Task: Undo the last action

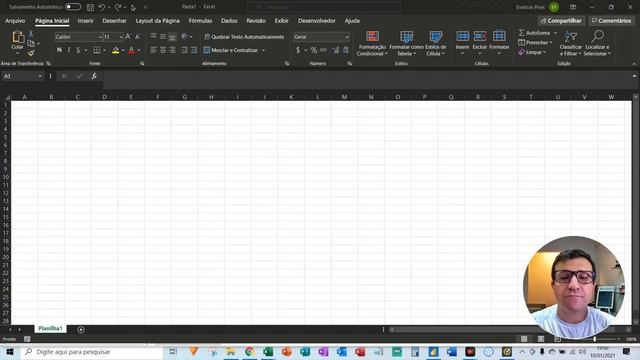Action: click(x=102, y=7)
